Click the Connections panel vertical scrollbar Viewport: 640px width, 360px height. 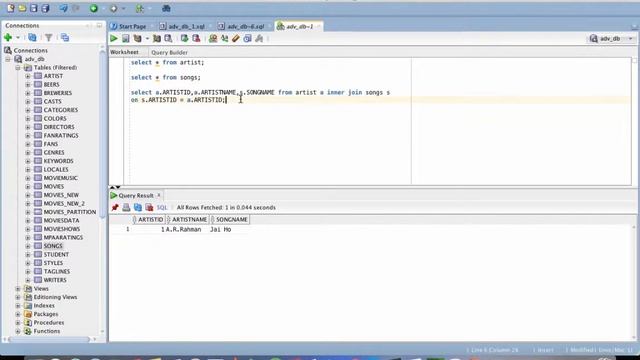102,135
